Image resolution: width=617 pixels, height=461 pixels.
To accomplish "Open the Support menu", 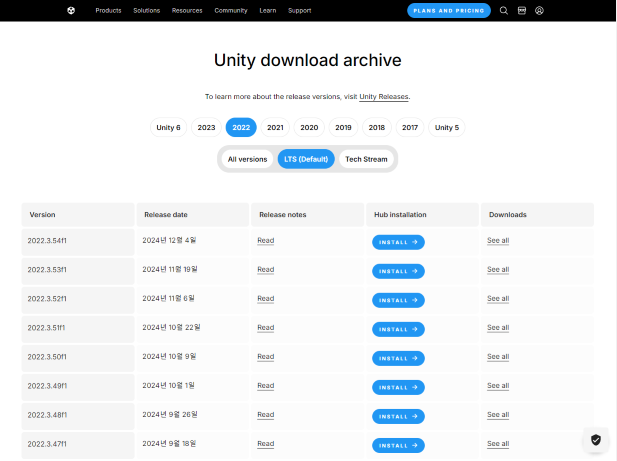I will [x=299, y=11].
